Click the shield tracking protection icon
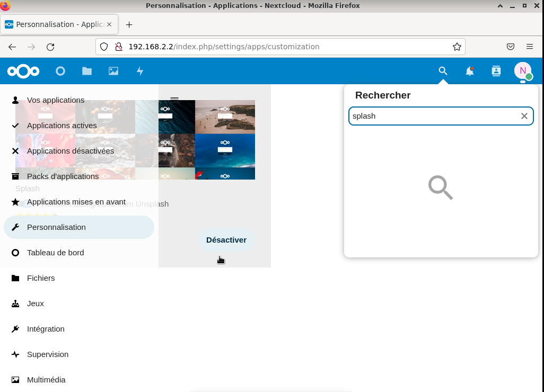Image resolution: width=544 pixels, height=392 pixels. pyautogui.click(x=104, y=47)
